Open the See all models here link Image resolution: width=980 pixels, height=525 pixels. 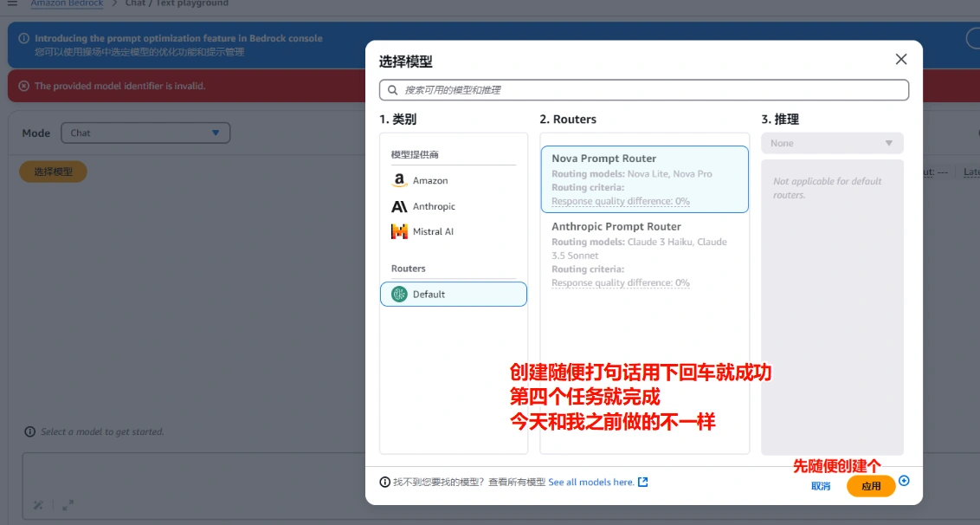click(590, 482)
